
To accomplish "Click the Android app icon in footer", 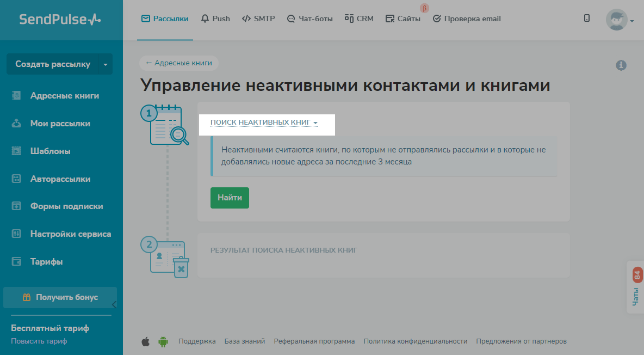I will click(x=163, y=341).
